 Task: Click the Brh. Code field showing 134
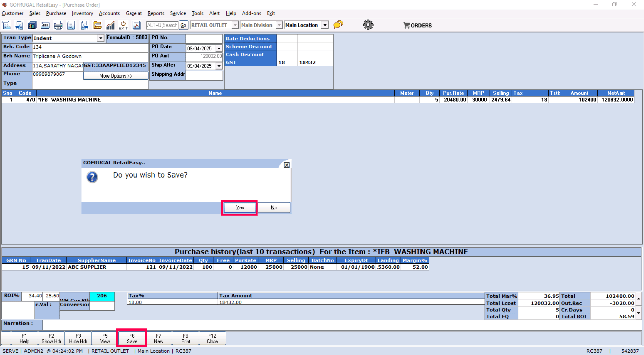coord(90,47)
